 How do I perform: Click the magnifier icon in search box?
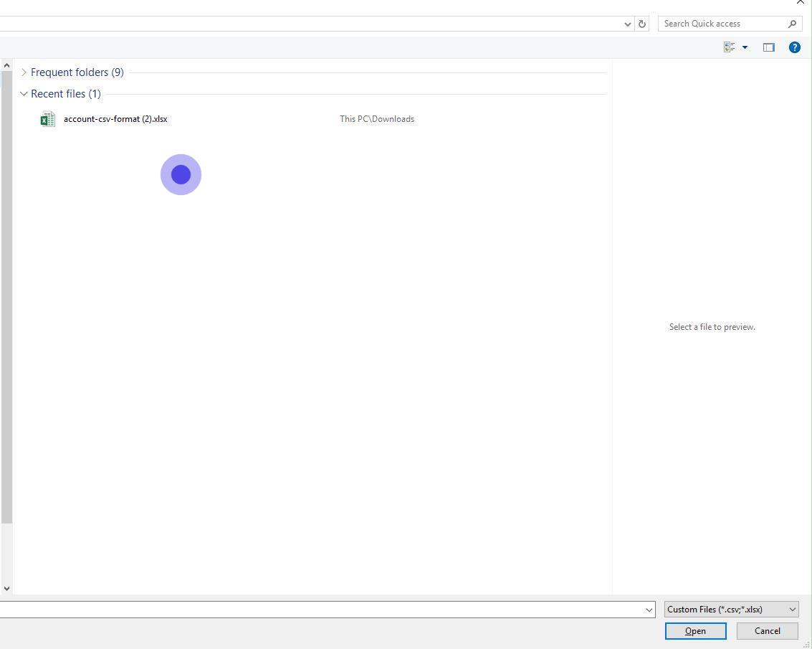point(792,24)
